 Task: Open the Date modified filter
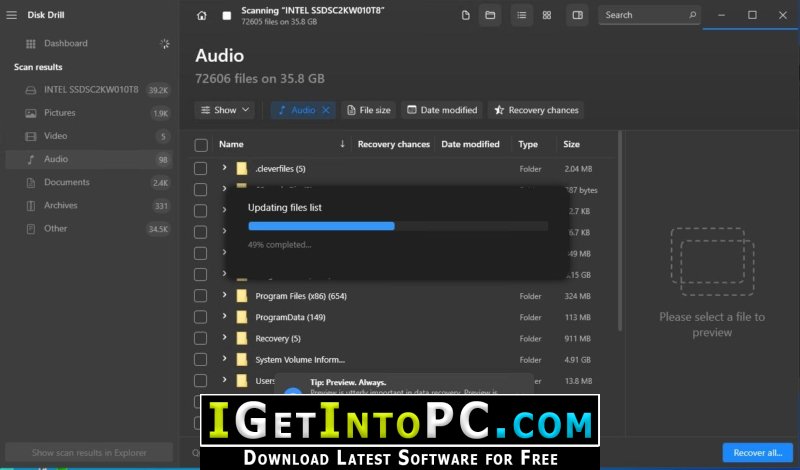point(442,110)
